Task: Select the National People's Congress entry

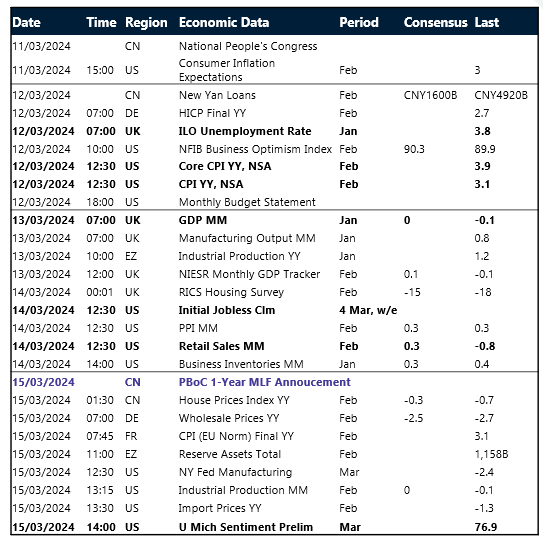Action: tap(248, 46)
